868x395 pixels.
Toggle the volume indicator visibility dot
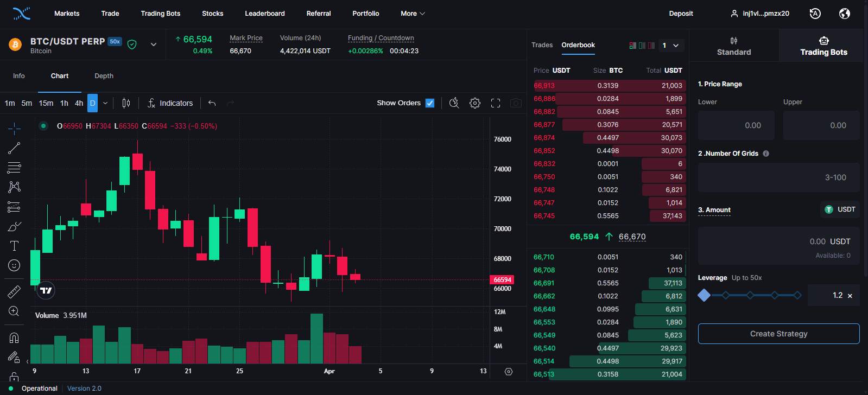(43, 126)
